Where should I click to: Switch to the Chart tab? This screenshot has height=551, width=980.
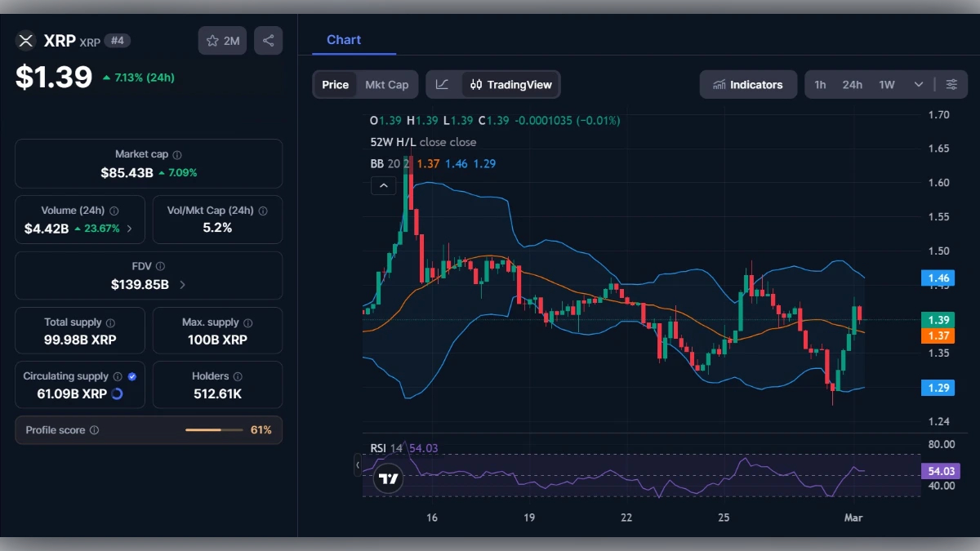[x=344, y=39]
